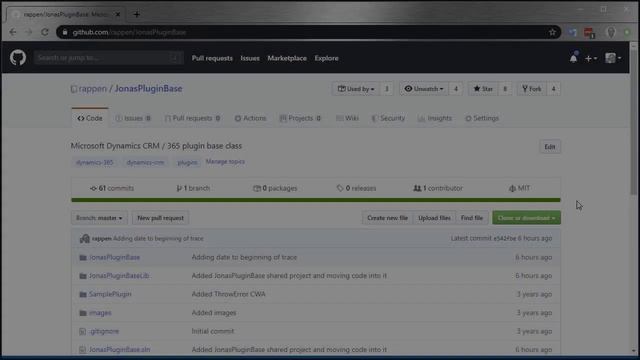Click the plugins topic tag
640x360 pixels.
(x=187, y=162)
